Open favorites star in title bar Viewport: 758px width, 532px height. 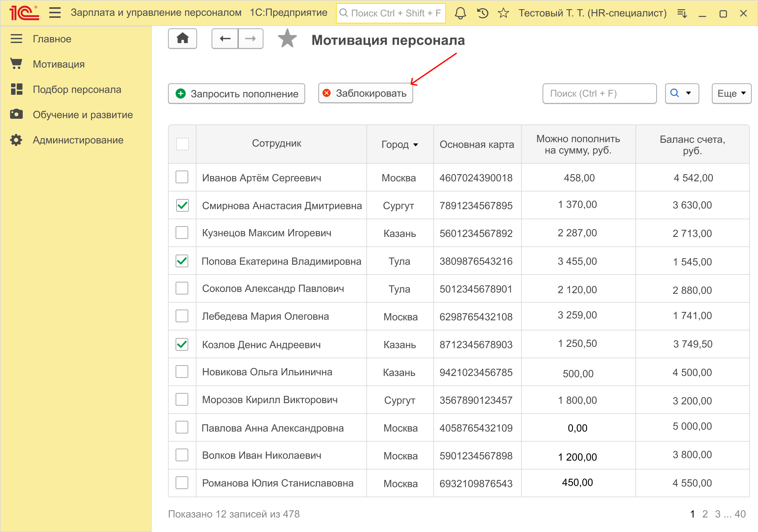[503, 13]
